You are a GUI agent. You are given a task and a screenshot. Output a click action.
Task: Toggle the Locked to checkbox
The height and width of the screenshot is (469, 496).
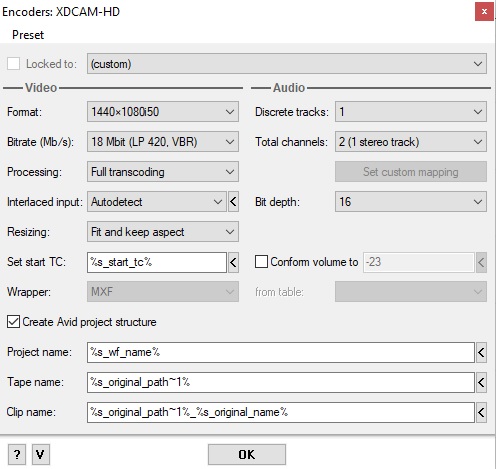13,64
